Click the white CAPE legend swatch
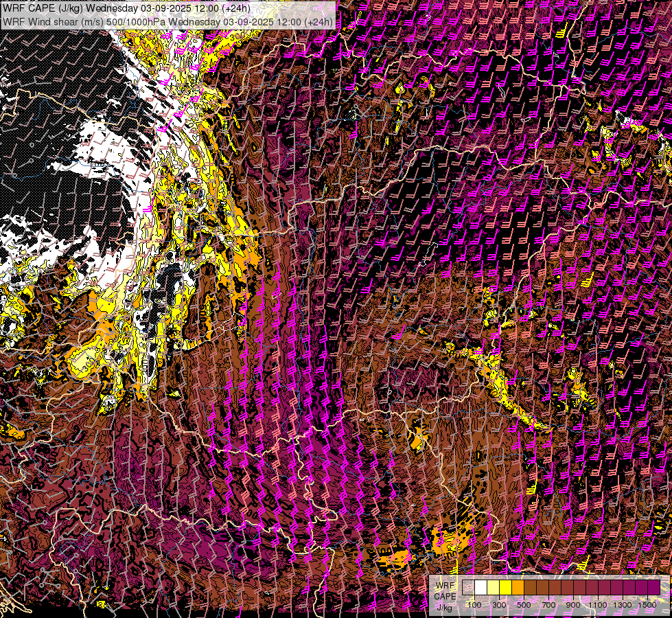Image resolution: width=672 pixels, height=618 pixels. point(481,587)
